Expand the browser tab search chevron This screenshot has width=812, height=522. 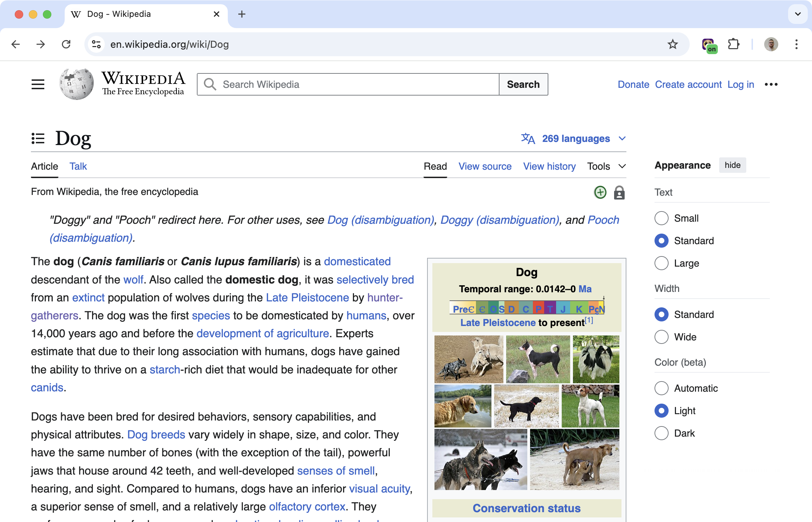click(x=798, y=14)
